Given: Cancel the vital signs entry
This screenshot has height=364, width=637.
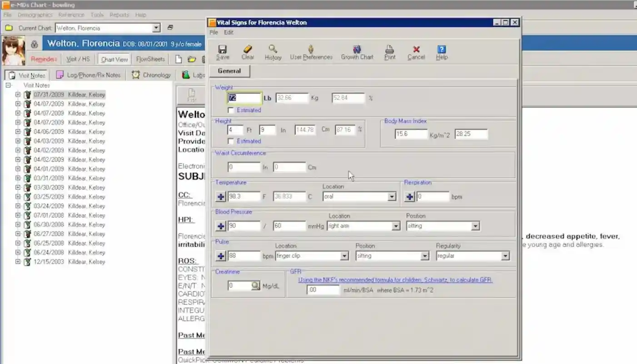Looking at the screenshot, I should point(416,51).
